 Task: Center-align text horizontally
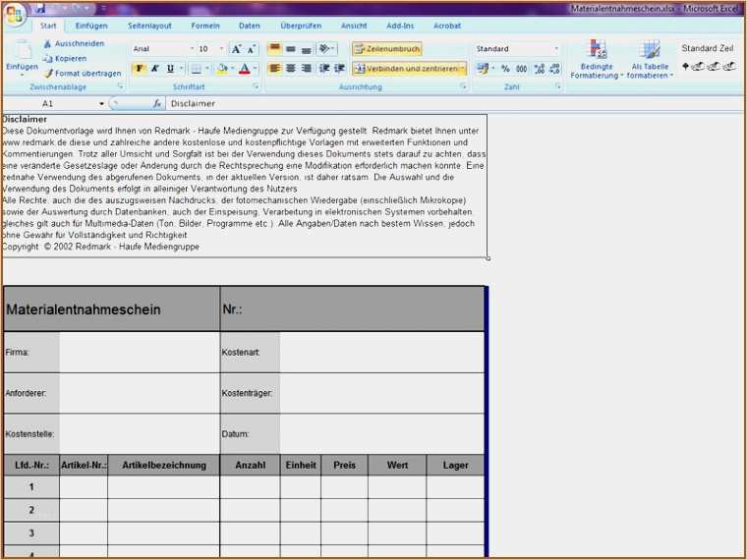[291, 69]
